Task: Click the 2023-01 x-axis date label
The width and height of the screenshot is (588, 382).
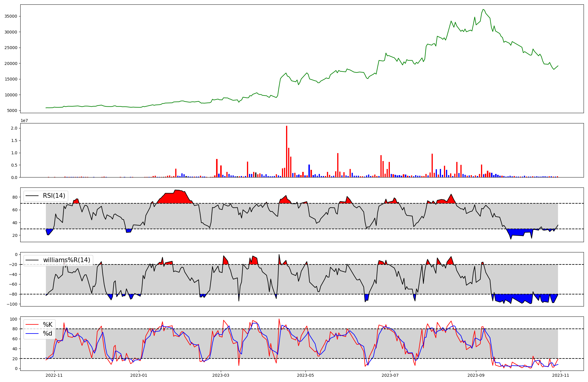Action: [139, 375]
